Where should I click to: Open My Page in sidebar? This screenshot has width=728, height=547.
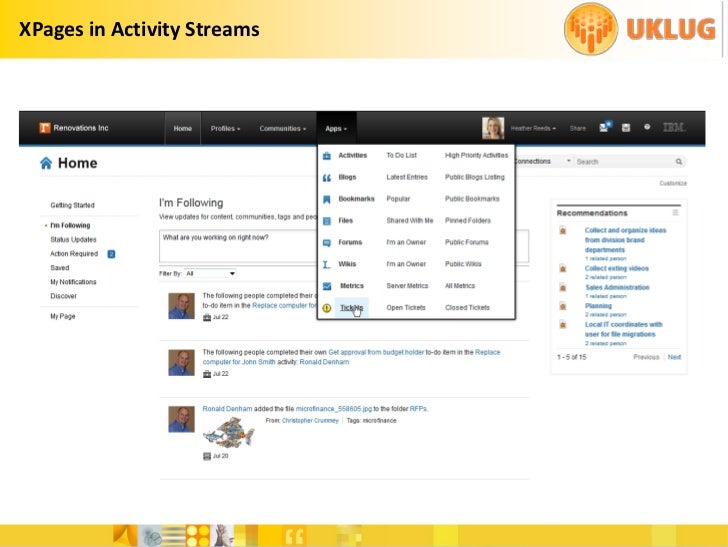click(63, 316)
